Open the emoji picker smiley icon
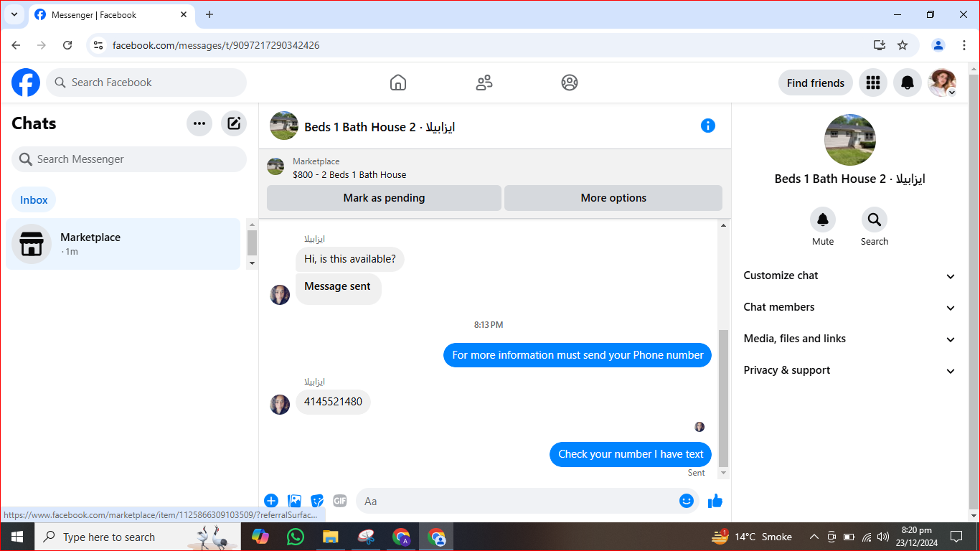 click(687, 501)
